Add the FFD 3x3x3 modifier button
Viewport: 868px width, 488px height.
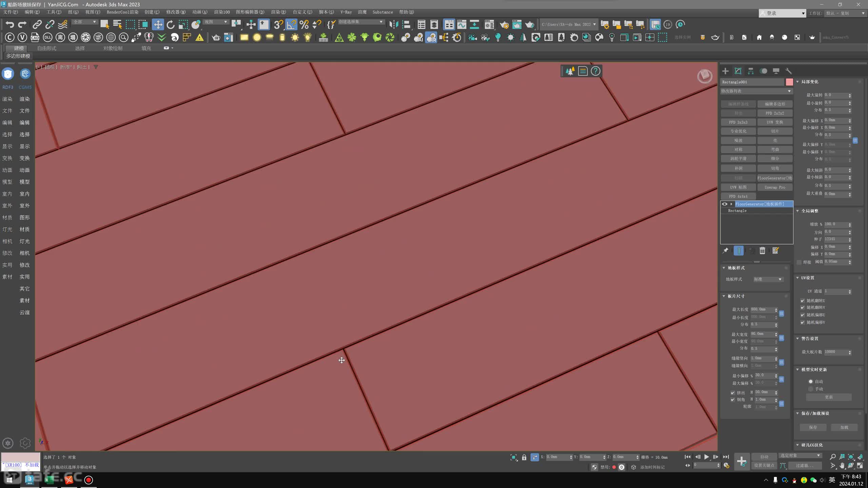pos(738,122)
